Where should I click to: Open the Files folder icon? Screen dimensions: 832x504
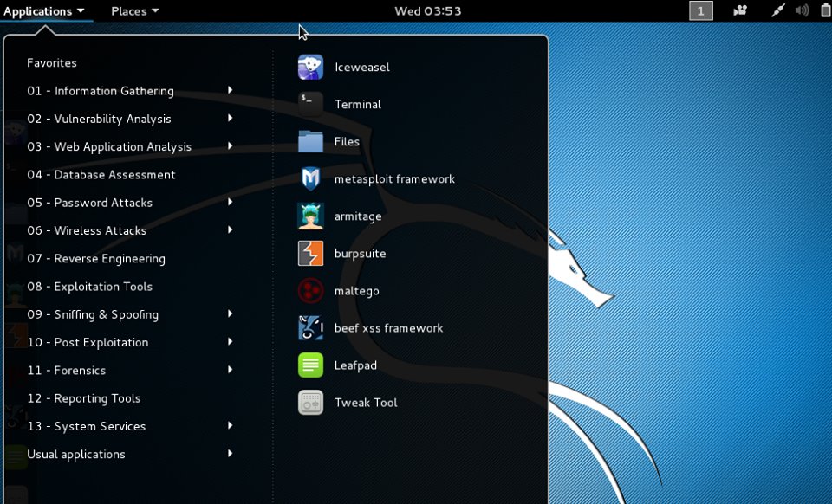[x=310, y=141]
